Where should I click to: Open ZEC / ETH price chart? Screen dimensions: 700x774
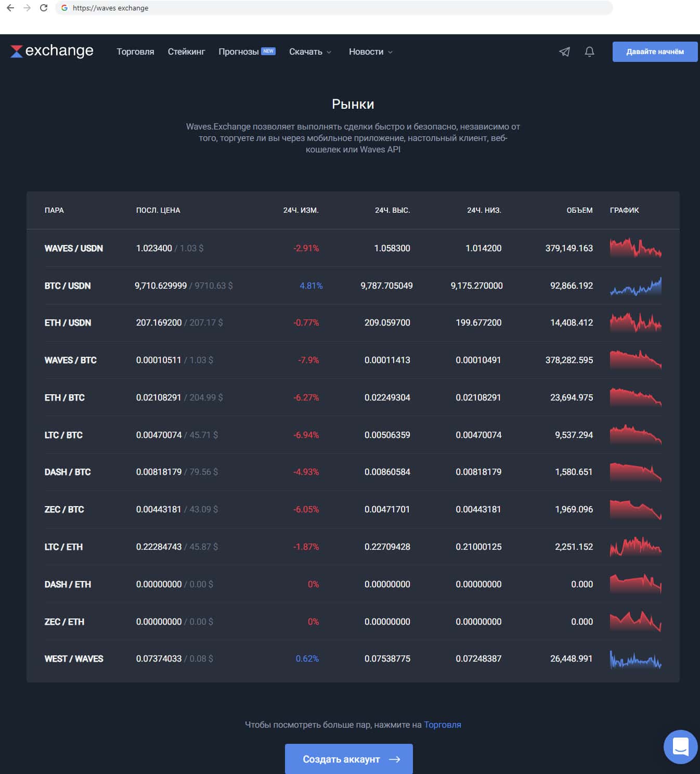(x=636, y=622)
